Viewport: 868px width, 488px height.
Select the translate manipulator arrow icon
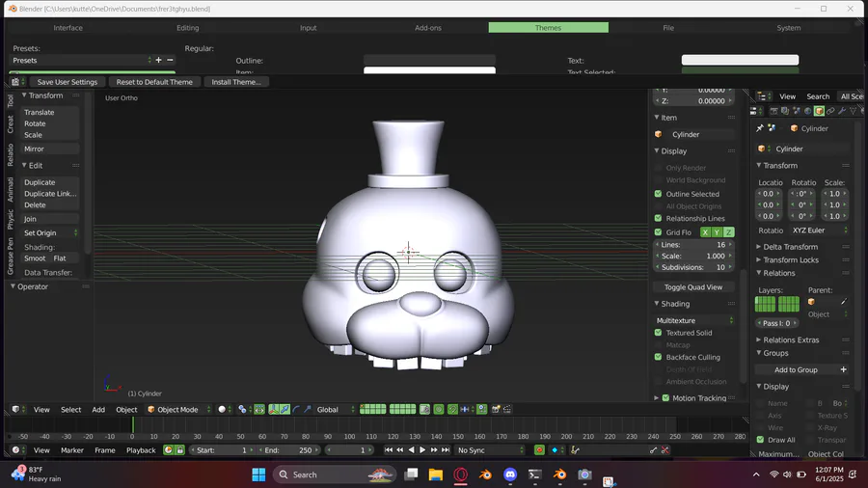tap(285, 410)
